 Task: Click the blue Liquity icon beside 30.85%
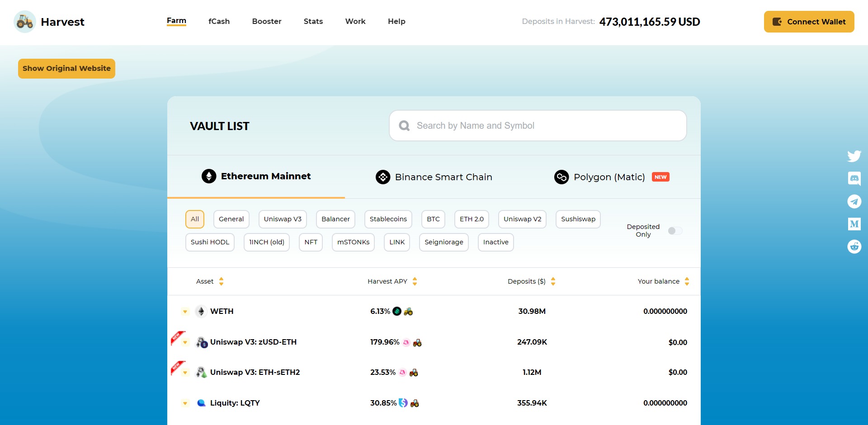(403, 403)
